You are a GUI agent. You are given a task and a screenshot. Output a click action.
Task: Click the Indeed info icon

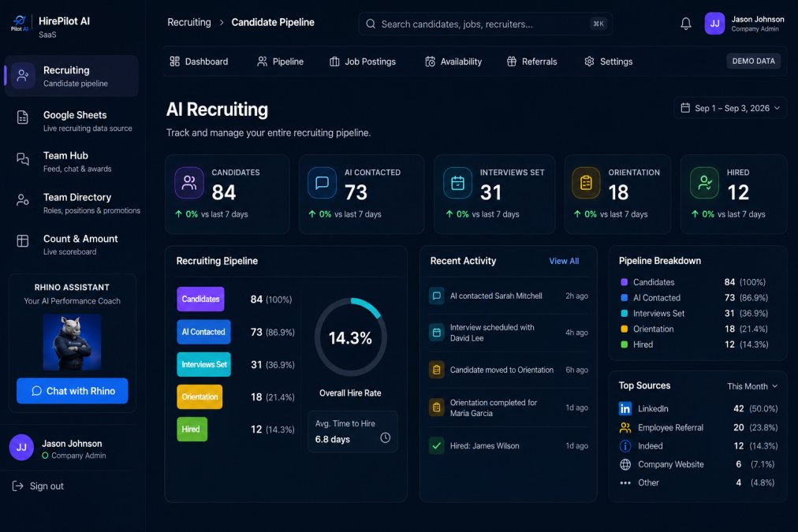(625, 446)
